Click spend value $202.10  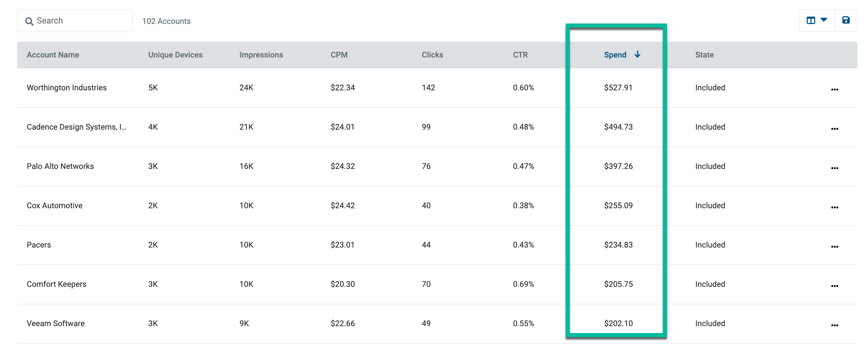[x=618, y=323]
